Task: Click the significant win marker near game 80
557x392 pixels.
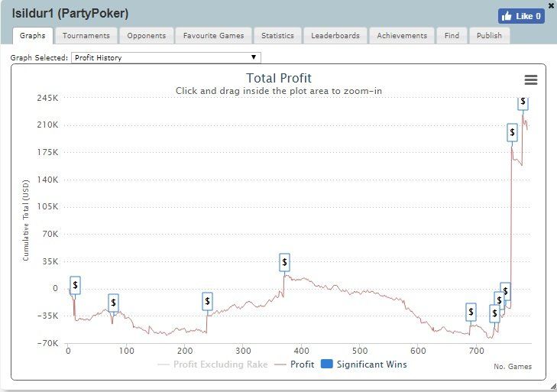Action: pos(113,303)
